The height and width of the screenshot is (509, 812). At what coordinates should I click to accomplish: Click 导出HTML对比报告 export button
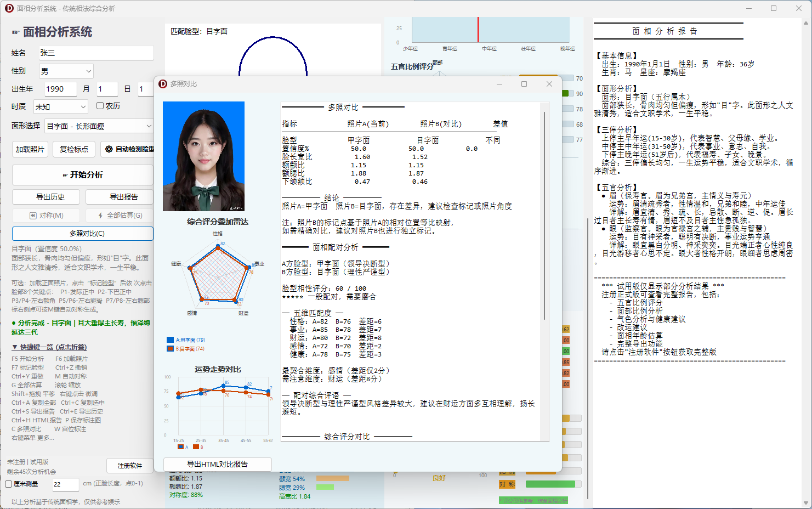coord(217,464)
